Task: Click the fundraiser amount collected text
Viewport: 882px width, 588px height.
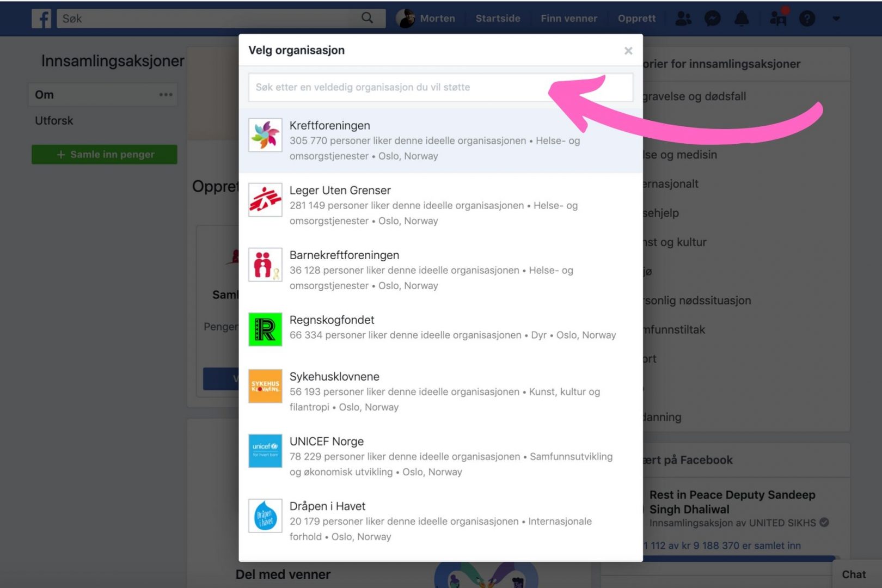Action: coord(722,546)
